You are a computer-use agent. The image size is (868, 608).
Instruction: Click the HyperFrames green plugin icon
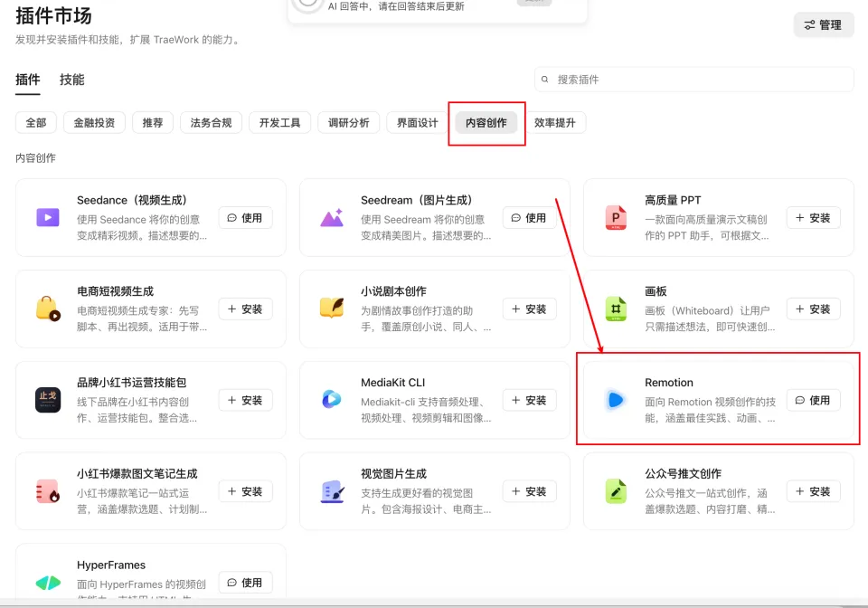(x=48, y=583)
